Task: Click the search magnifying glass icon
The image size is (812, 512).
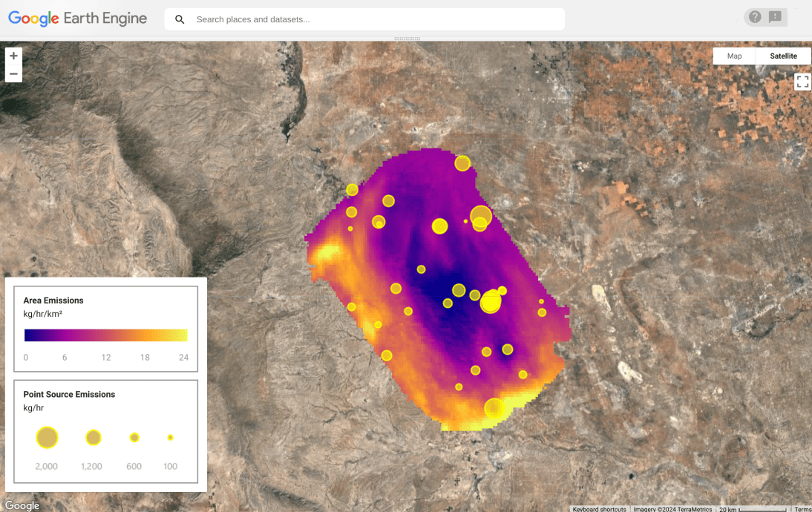Action: coord(179,19)
